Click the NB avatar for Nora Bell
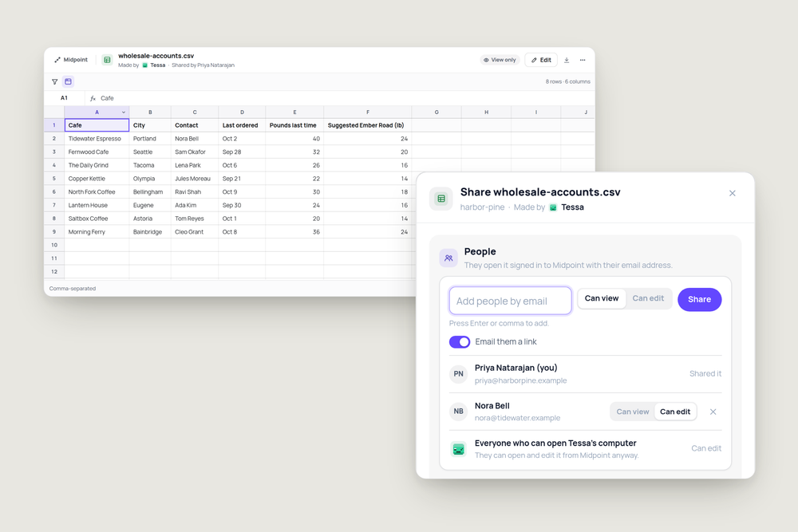Image resolution: width=798 pixels, height=532 pixels. (459, 412)
